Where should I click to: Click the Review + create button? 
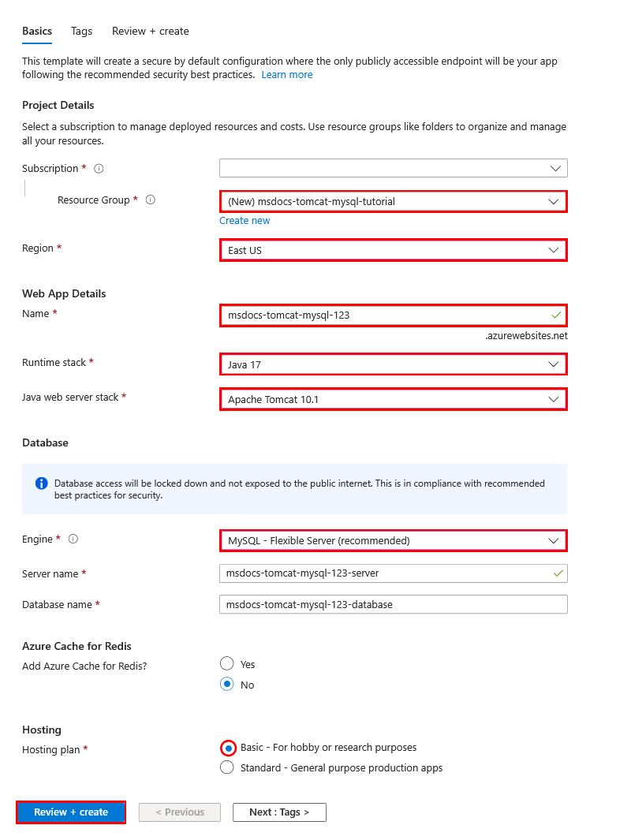pyautogui.click(x=70, y=812)
